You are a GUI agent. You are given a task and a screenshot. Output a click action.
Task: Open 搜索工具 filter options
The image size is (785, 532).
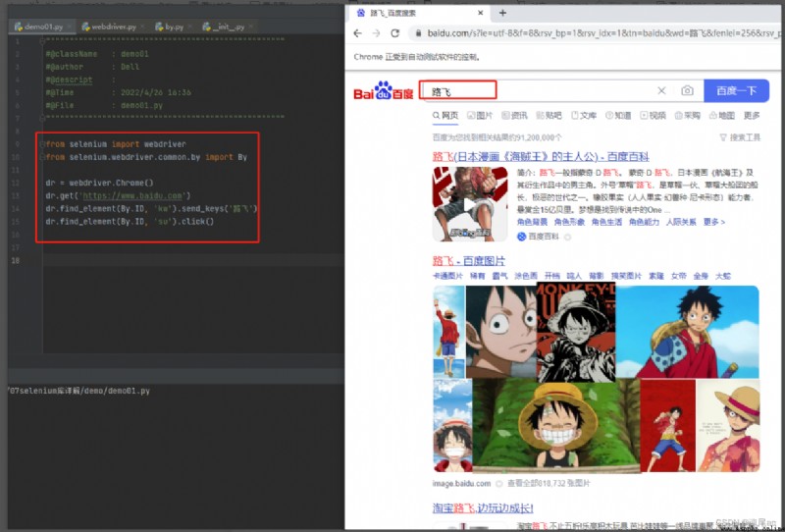click(x=740, y=137)
